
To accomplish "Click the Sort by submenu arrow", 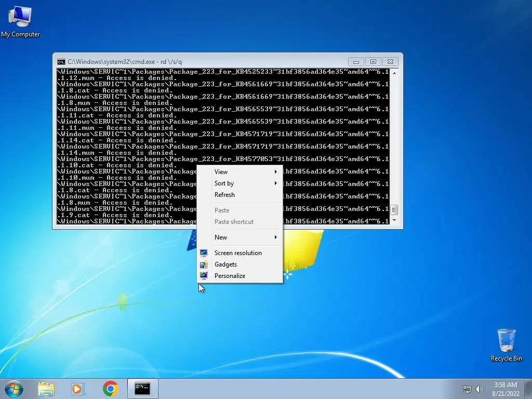I will click(275, 183).
